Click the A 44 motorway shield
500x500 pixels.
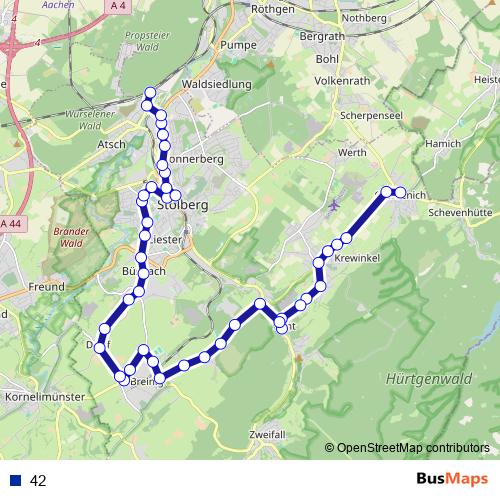coord(12,224)
